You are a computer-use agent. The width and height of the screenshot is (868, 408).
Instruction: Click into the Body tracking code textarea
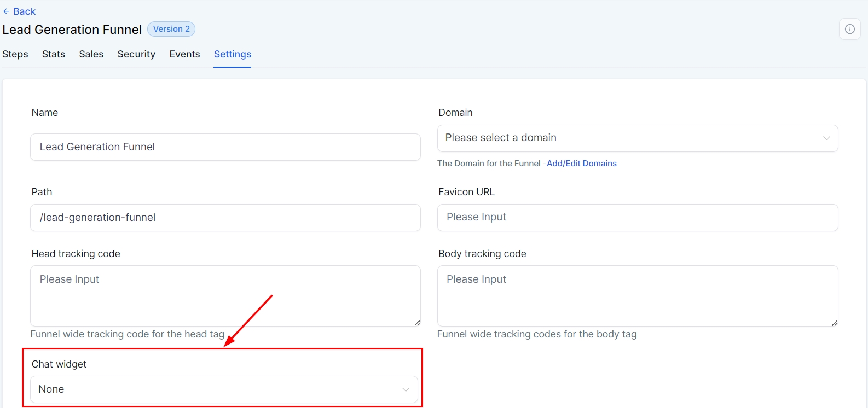pyautogui.click(x=637, y=296)
